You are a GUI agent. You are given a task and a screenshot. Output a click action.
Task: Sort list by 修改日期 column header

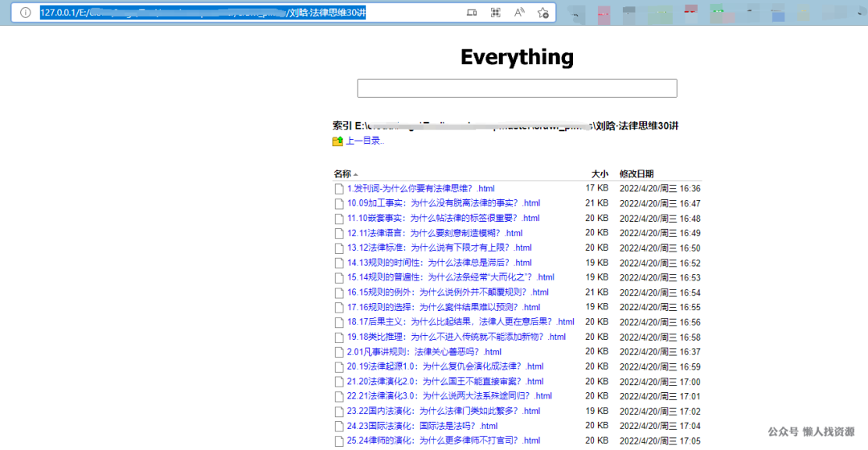[x=637, y=174]
